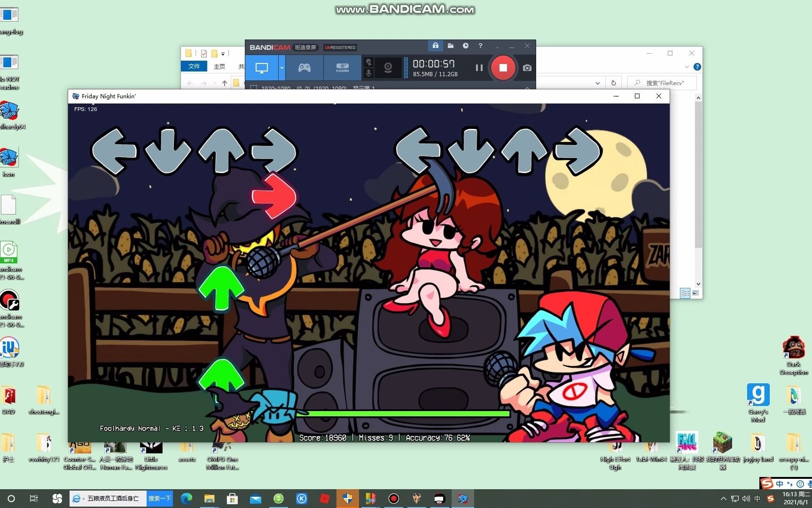Toggle the webcam overlay in Bandicam
Screen dimensions: 812x508
click(388, 68)
